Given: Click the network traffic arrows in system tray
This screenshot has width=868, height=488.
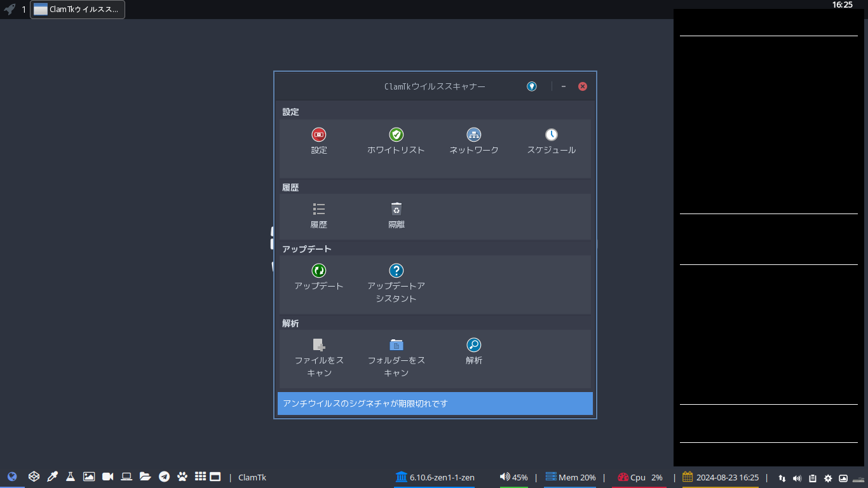Looking at the screenshot, I should [782, 477].
